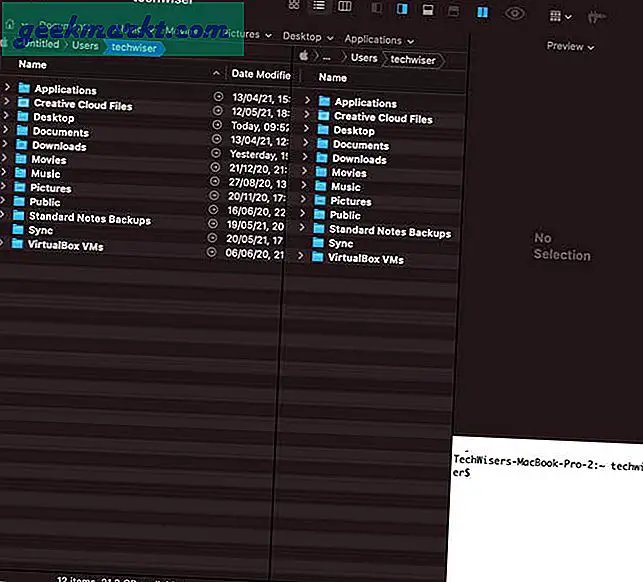The width and height of the screenshot is (643, 582).
Task: Click Music folder icon in left pane
Action: point(21,172)
